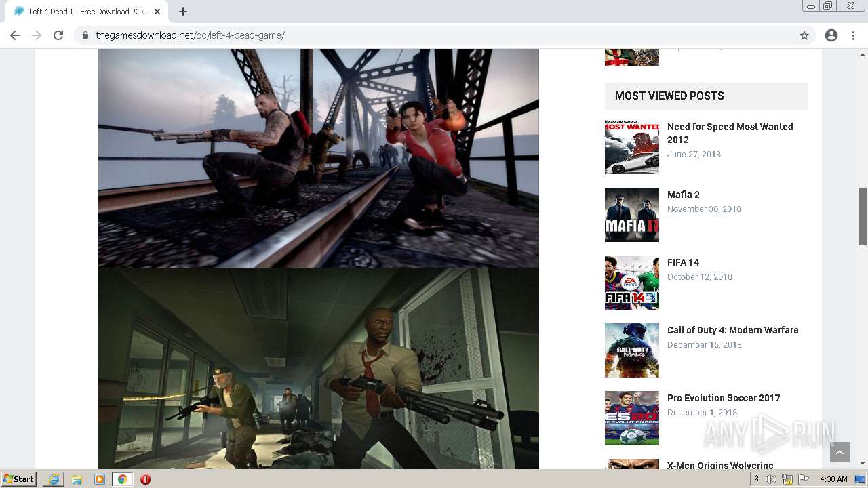Click the Mafia II cover thumbnail
Image resolution: width=868 pixels, height=488 pixels.
coord(632,215)
